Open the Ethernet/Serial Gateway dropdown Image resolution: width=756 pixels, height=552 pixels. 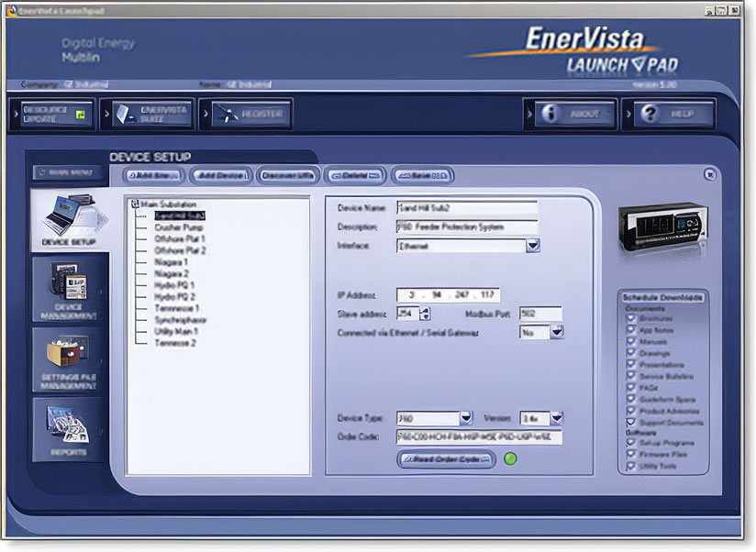(x=557, y=332)
